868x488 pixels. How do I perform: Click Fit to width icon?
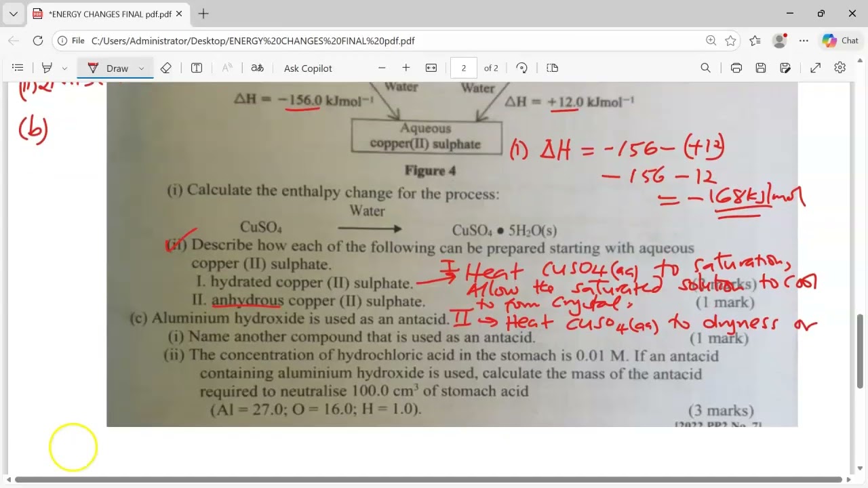pos(431,68)
